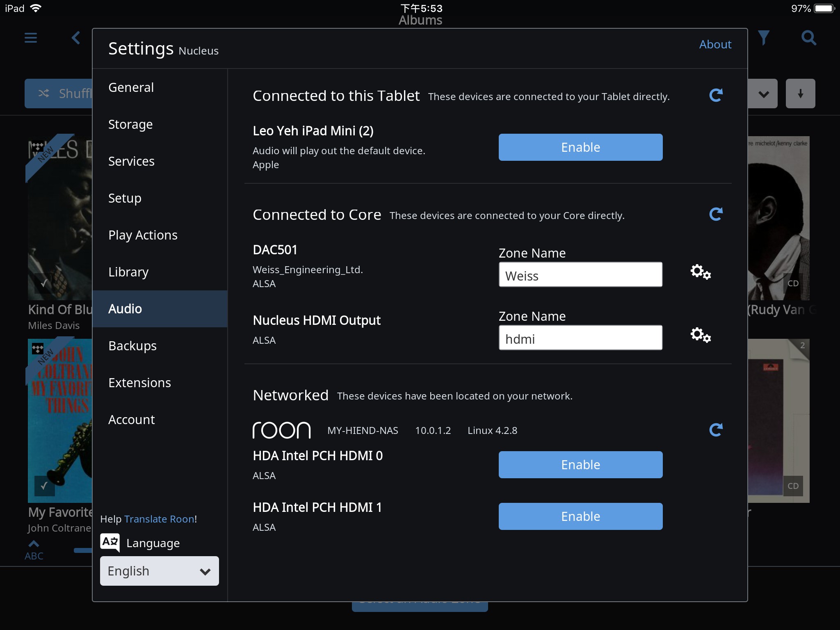Click the battery indicator in status bar
This screenshot has height=630, width=840.
tap(825, 8)
